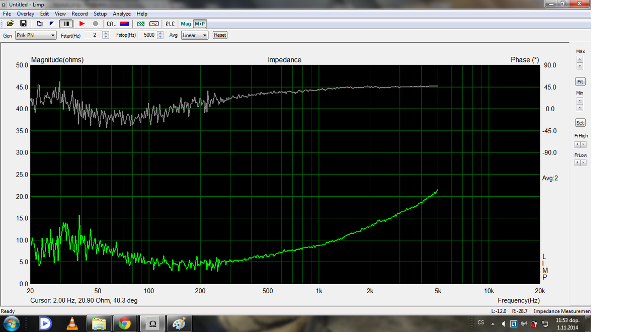Screen dimensions: 644x332
Task: Open the Overlay menu
Action: coord(26,14)
